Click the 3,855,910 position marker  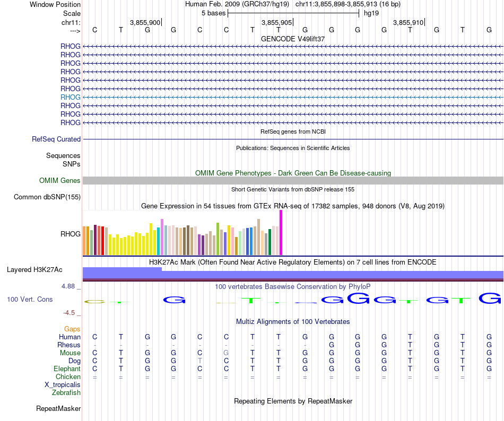pyautogui.click(x=409, y=22)
